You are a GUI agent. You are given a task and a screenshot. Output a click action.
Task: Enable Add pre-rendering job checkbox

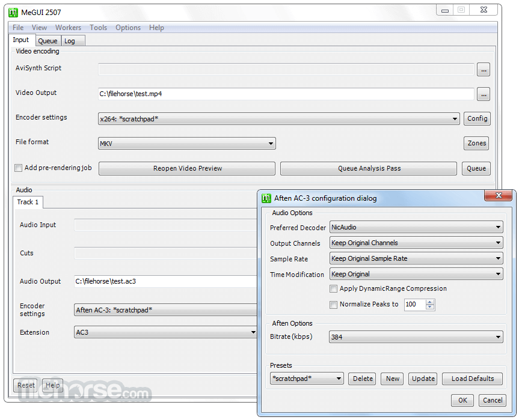(x=18, y=168)
